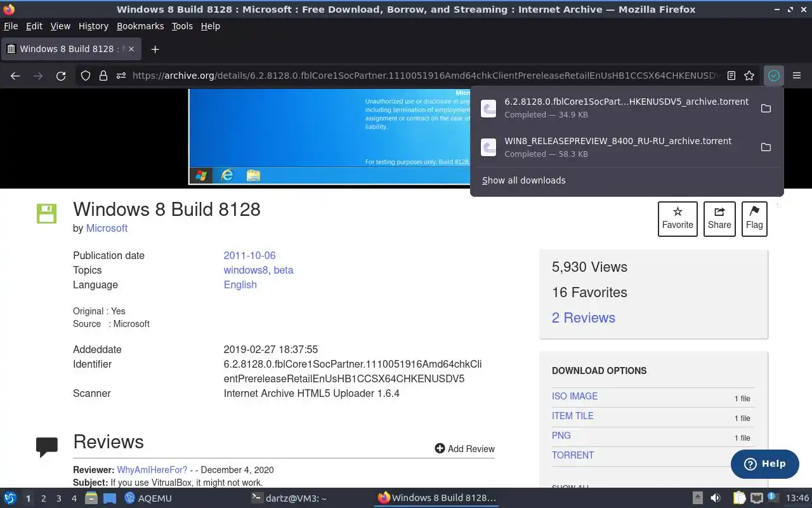Click the Windows 8 screenshot preview image
Screen dimensions: 812x508
pyautogui.click(x=329, y=137)
